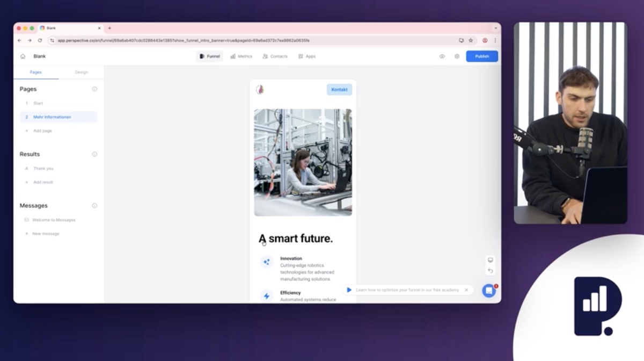This screenshot has height=361, width=644.
Task: Open the Funnel tab
Action: pyautogui.click(x=209, y=56)
